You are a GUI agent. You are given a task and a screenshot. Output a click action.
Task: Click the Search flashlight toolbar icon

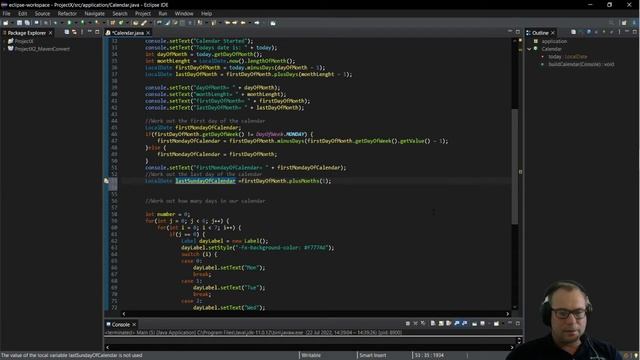coord(144,23)
